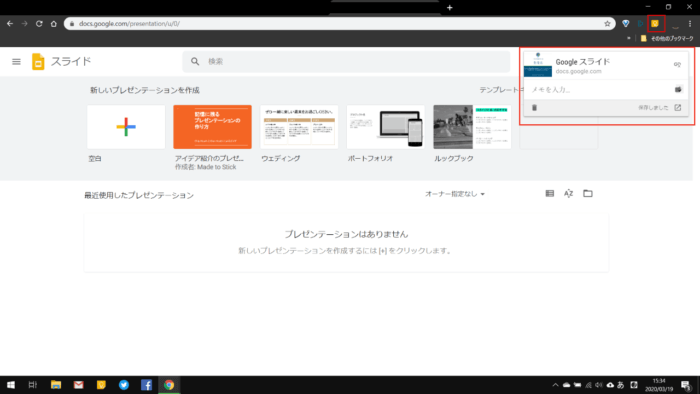Open the ウェディング template
The height and width of the screenshot is (394, 700).
pyautogui.click(x=299, y=127)
